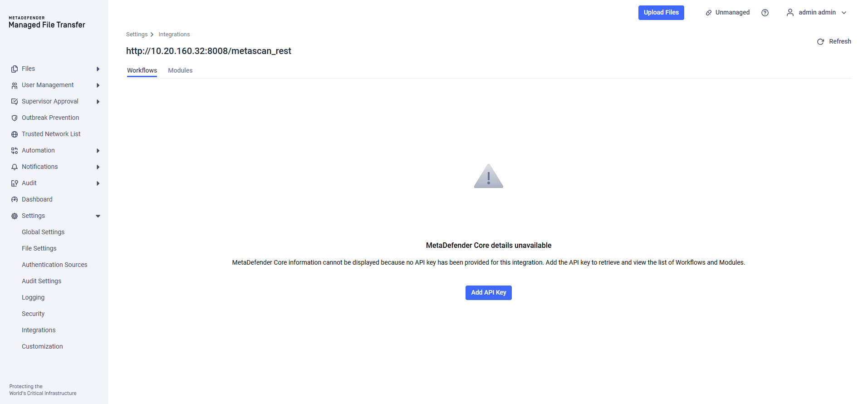Click the User Management label
The height and width of the screenshot is (404, 868).
[48, 85]
